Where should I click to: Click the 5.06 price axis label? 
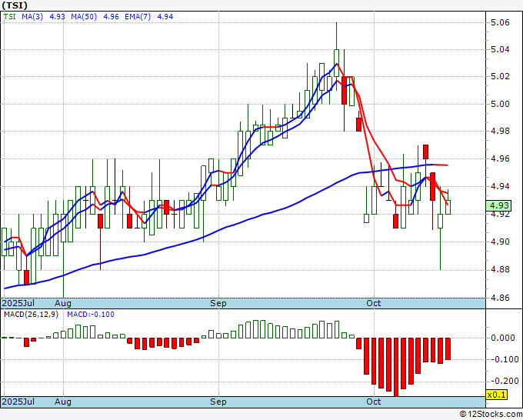(x=501, y=22)
